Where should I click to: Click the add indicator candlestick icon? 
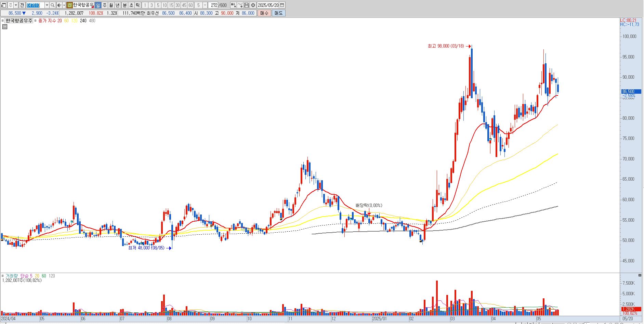point(233,5)
